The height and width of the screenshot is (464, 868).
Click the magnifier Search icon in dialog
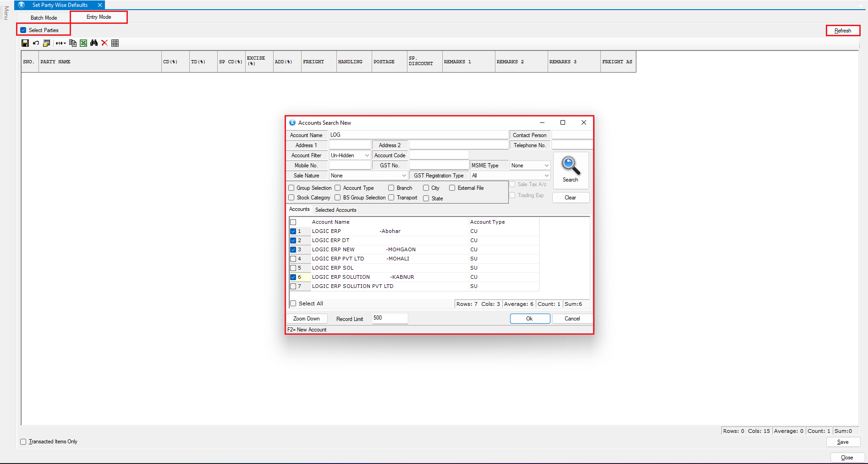pyautogui.click(x=570, y=167)
